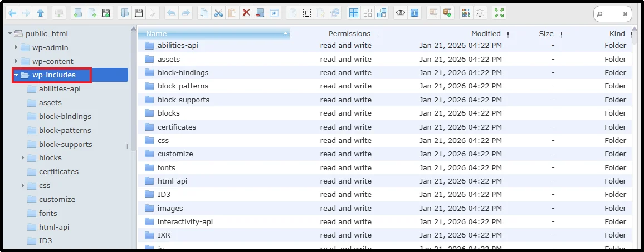Switch view mode with colored grid icon

(x=466, y=13)
